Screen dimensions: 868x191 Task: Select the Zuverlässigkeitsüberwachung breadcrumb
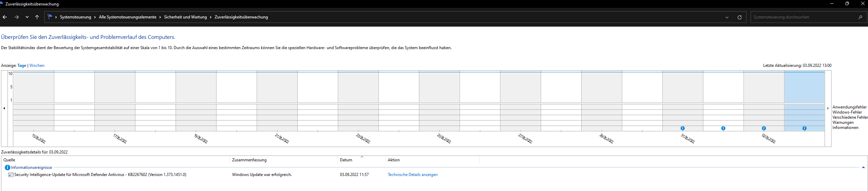tap(241, 17)
